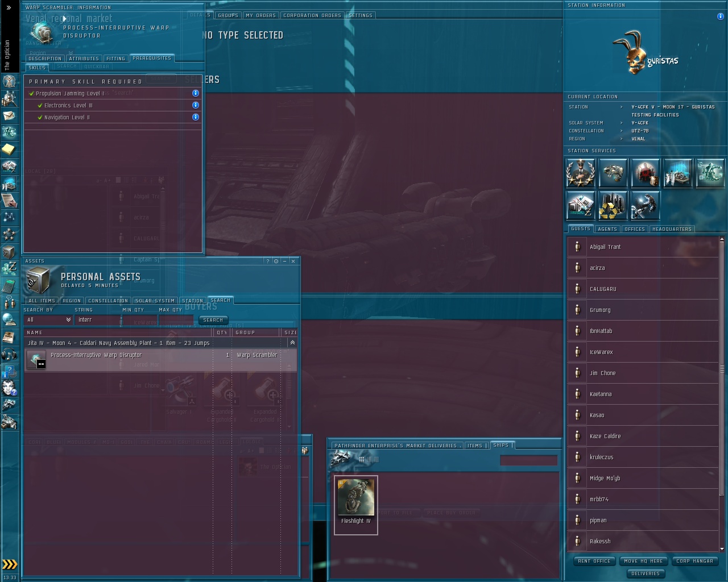Click the station information info icon
This screenshot has height=582, width=728.
click(721, 16)
